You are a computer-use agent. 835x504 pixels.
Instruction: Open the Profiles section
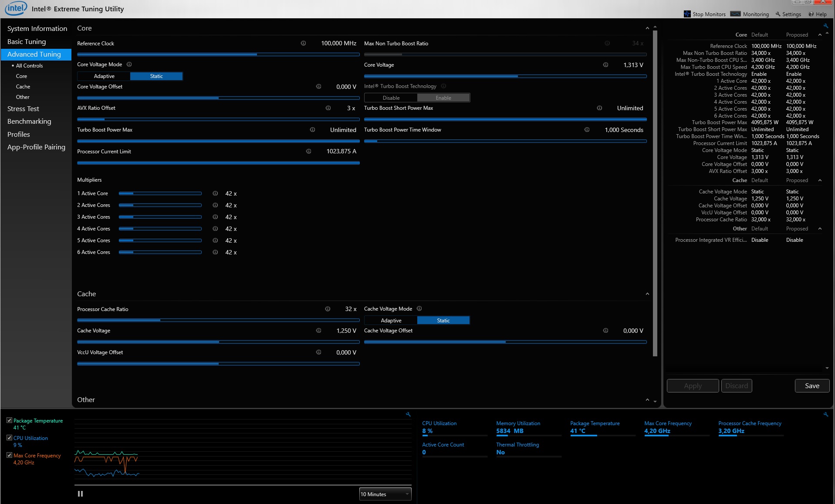[19, 135]
